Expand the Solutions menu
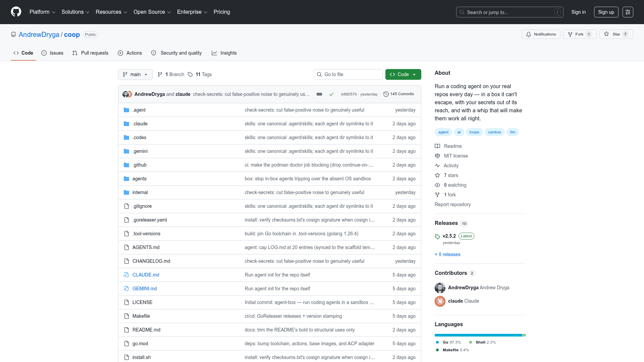 (75, 12)
